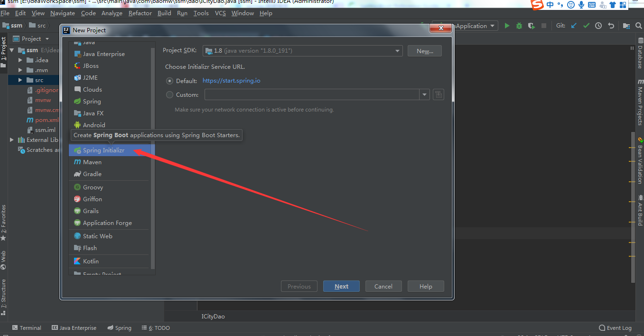Open Sogou emoji smiley icon
This screenshot has height=336, width=644.
click(571, 5)
